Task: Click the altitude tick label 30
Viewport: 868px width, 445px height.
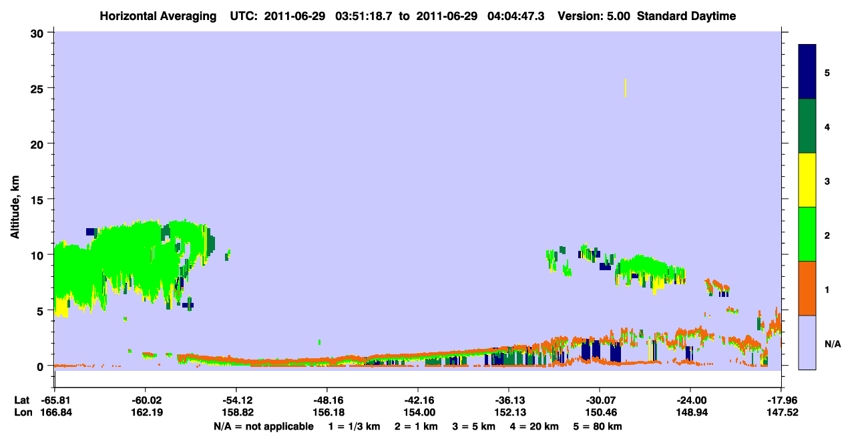Action: pyautogui.click(x=39, y=33)
